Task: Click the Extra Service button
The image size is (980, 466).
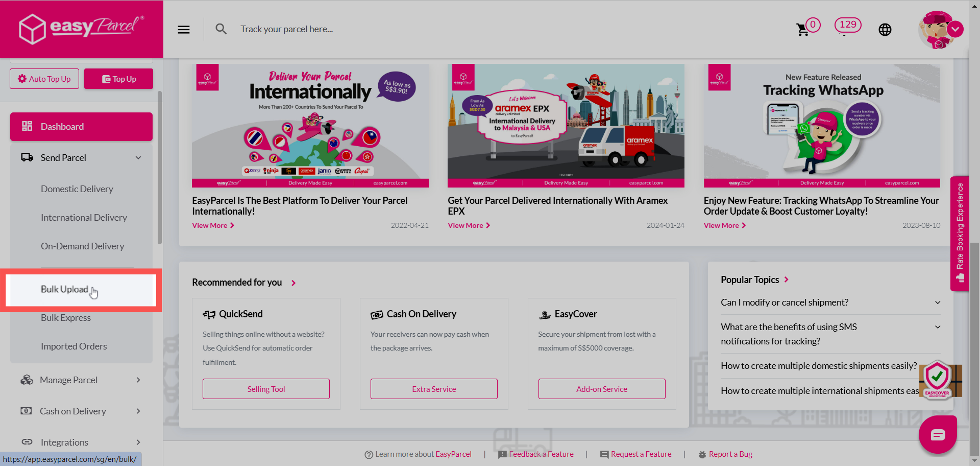Action: coord(434,389)
